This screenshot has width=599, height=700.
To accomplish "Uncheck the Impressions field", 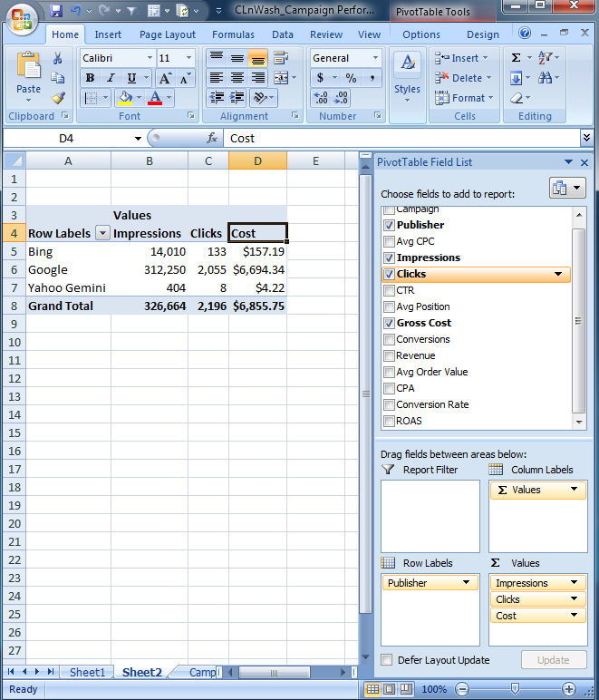I will (x=389, y=258).
